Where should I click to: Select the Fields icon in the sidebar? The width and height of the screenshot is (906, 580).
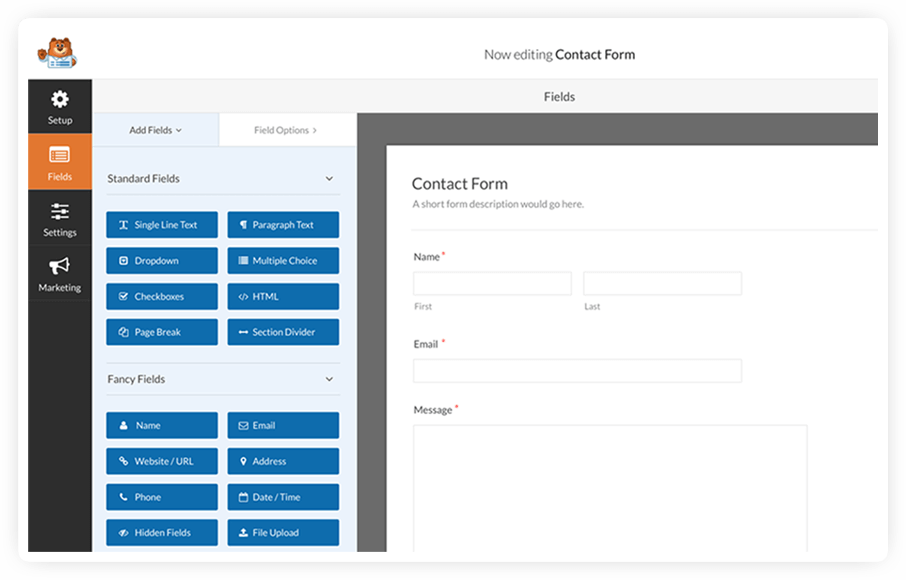60,162
